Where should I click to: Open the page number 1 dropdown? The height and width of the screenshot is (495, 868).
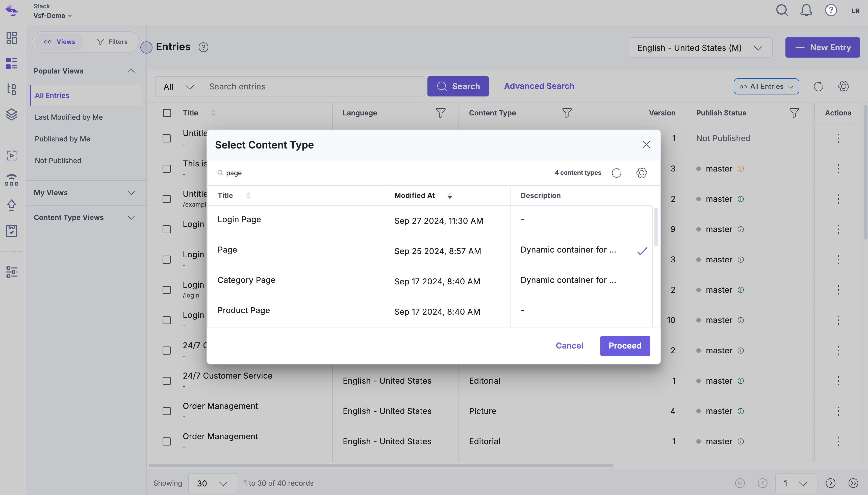coord(796,483)
